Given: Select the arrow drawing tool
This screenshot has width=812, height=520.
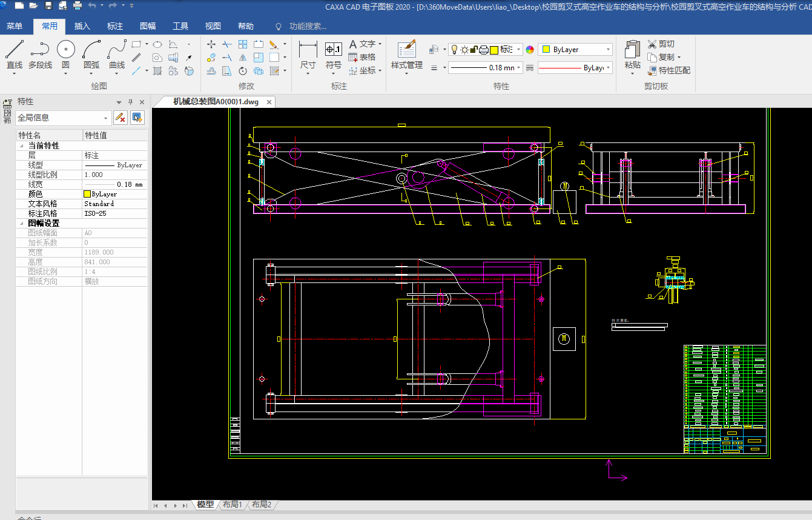Looking at the screenshot, I should point(189,58).
